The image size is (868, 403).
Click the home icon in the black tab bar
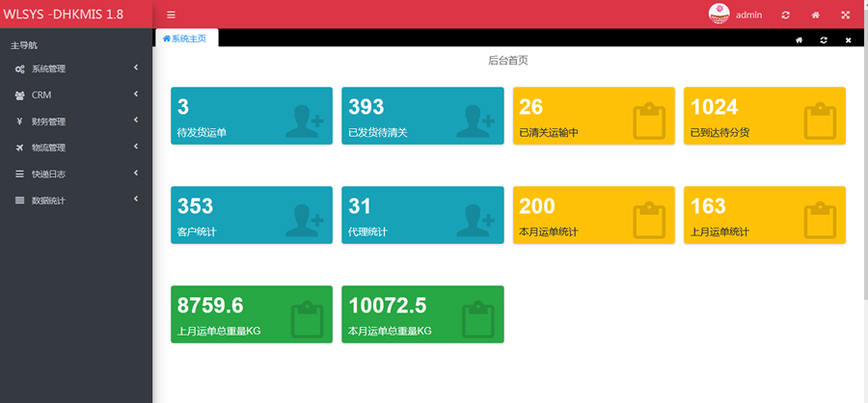point(799,40)
